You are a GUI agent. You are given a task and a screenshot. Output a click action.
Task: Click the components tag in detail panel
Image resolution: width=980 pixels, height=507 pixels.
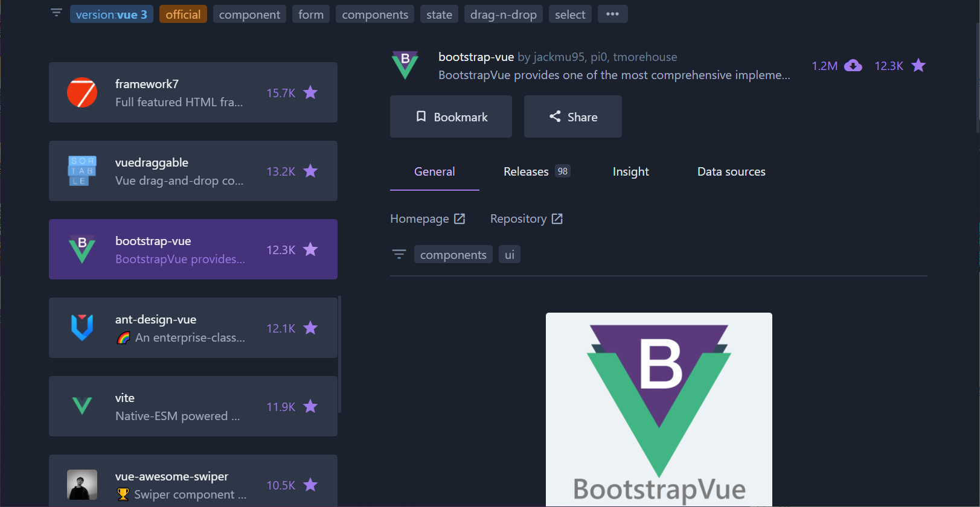pyautogui.click(x=453, y=255)
